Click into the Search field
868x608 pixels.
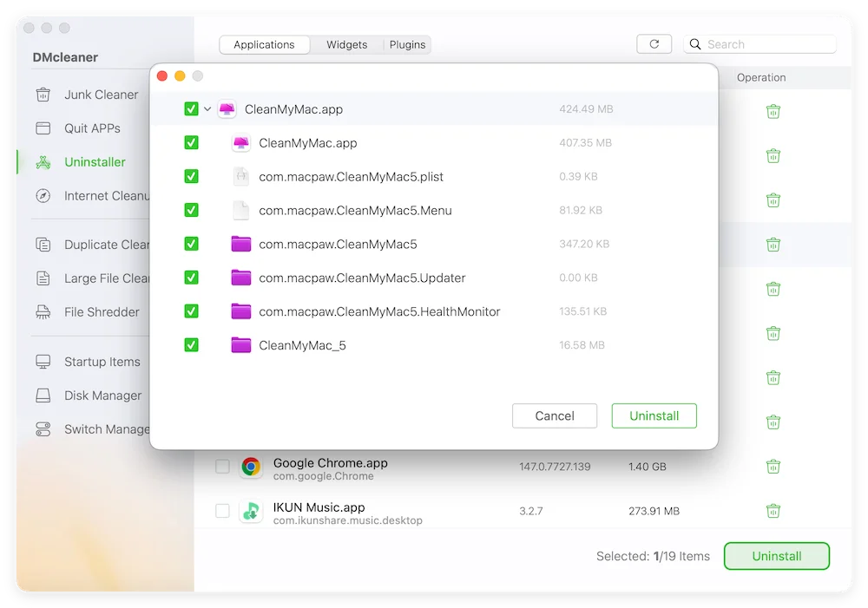[760, 44]
